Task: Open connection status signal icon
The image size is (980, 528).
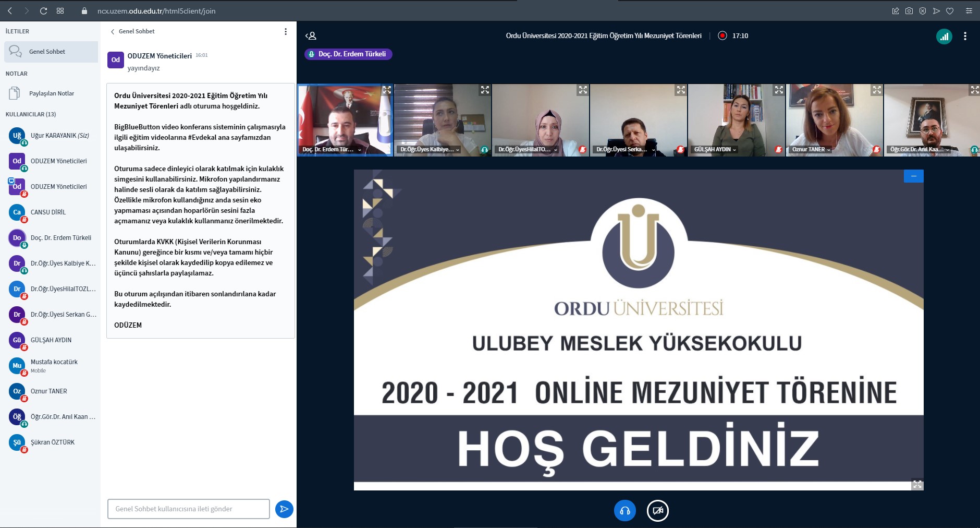Action: click(x=944, y=37)
